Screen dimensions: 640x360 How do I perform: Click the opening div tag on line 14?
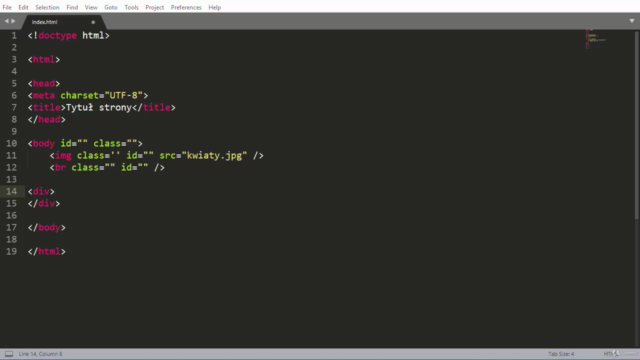pos(41,191)
